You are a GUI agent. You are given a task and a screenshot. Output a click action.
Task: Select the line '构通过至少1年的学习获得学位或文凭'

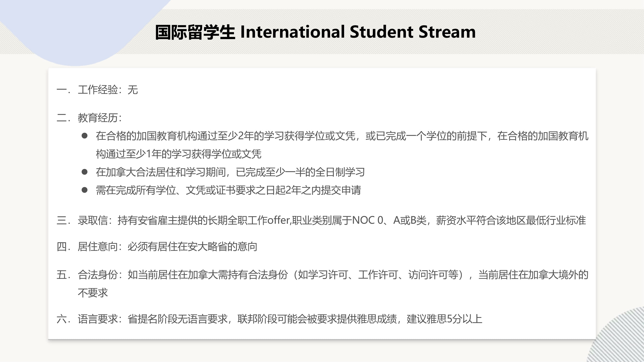click(178, 154)
